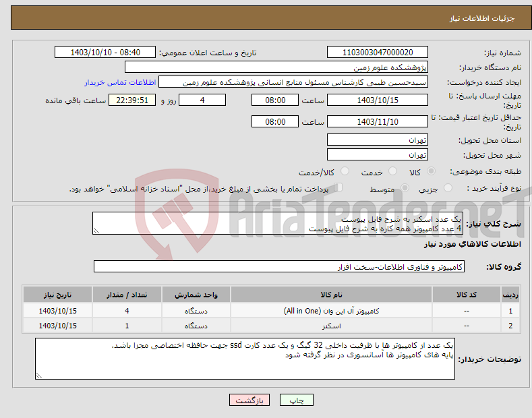Click the price validity time 08:00 field

click(275, 121)
